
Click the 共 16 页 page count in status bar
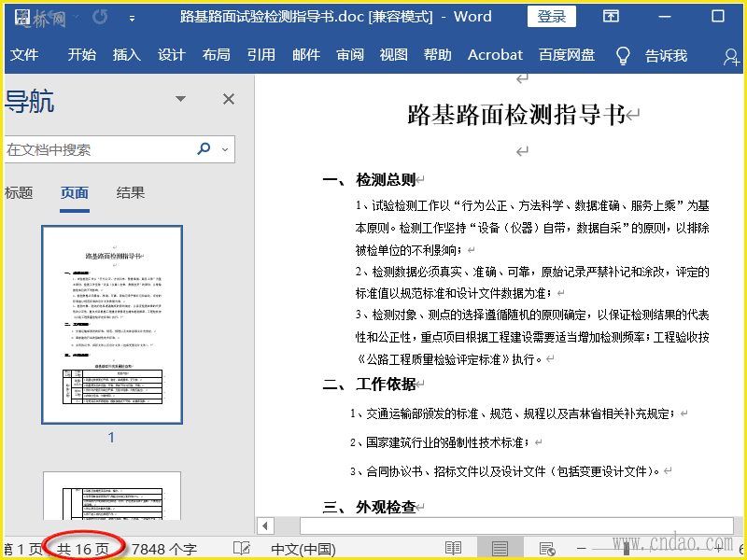click(83, 550)
